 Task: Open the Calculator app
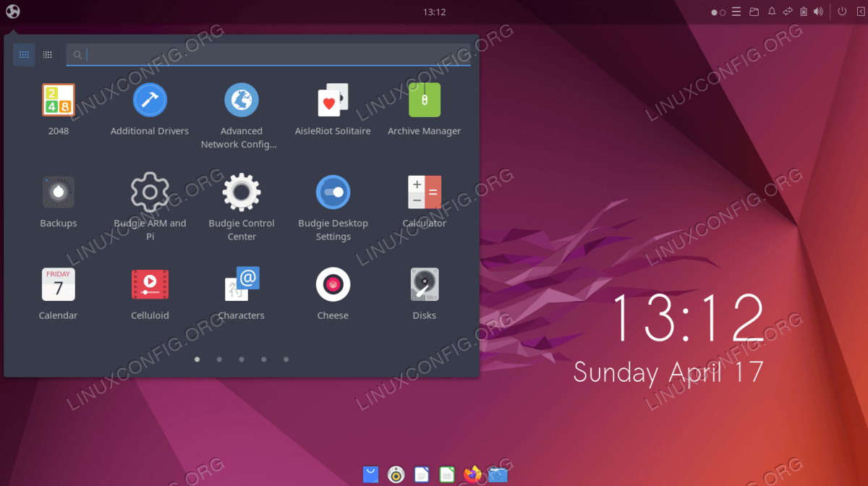tap(424, 202)
